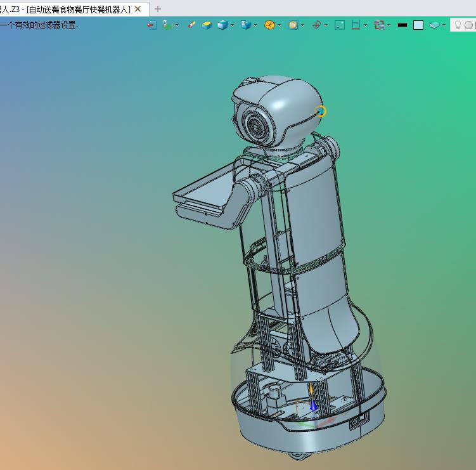The height and width of the screenshot is (470, 476).
Task: Toggle the gray circle icon beside the bulb
Action: click(x=469, y=25)
